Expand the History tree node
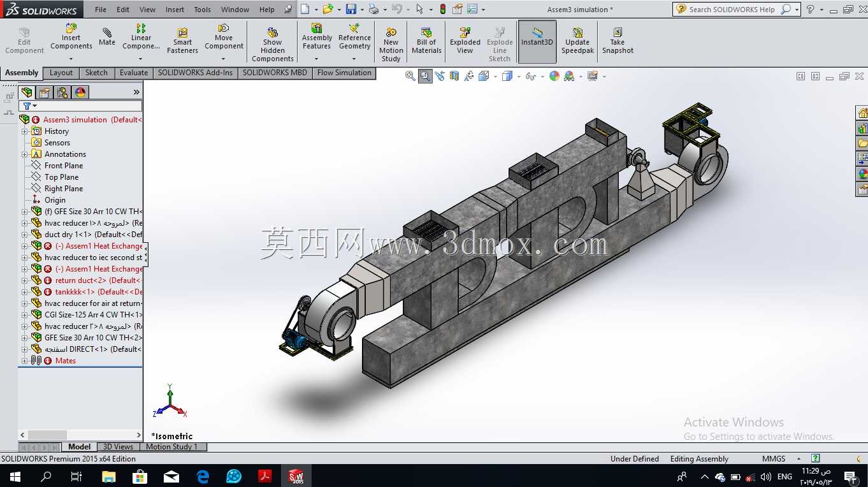Screen dimensions: 868x487 pyautogui.click(x=25, y=131)
